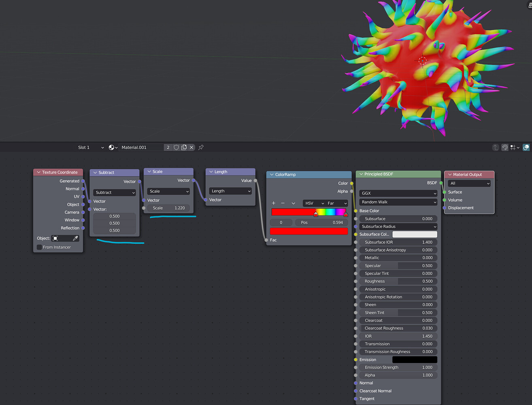532x405 pixels.
Task: Click the ColorRamp Fac input socket
Action: [x=266, y=240]
